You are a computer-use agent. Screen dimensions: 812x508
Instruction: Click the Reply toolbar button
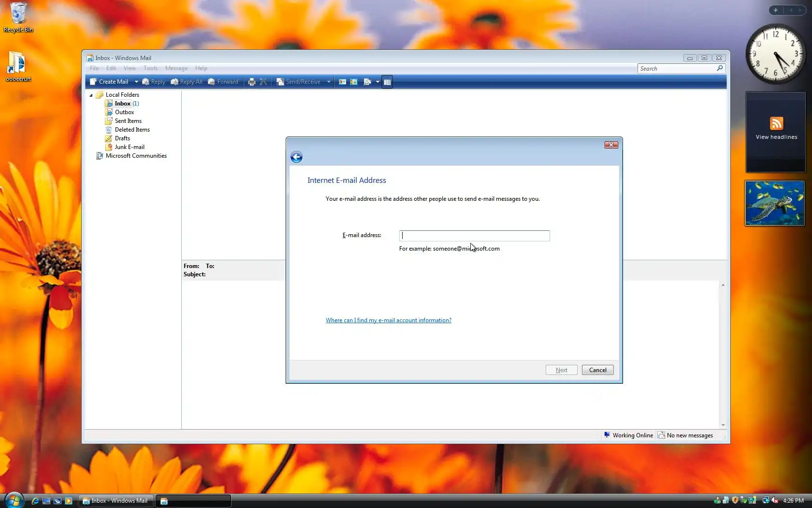pos(154,82)
